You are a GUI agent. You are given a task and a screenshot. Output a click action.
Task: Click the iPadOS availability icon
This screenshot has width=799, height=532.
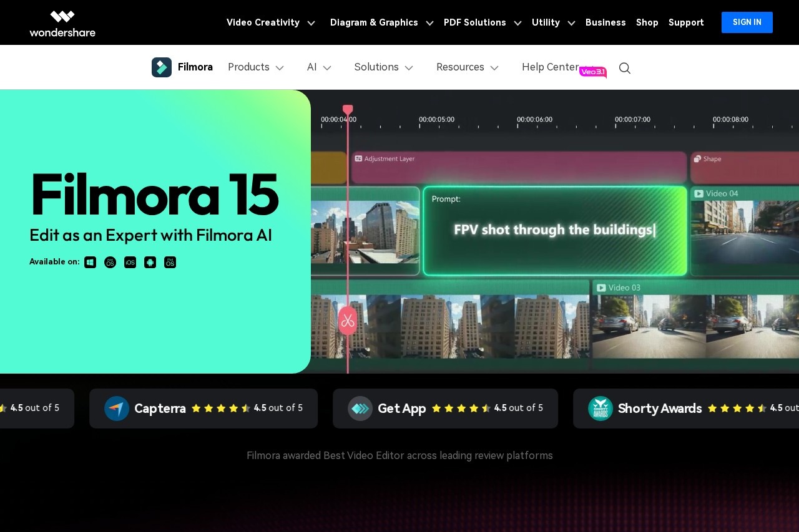tap(170, 262)
